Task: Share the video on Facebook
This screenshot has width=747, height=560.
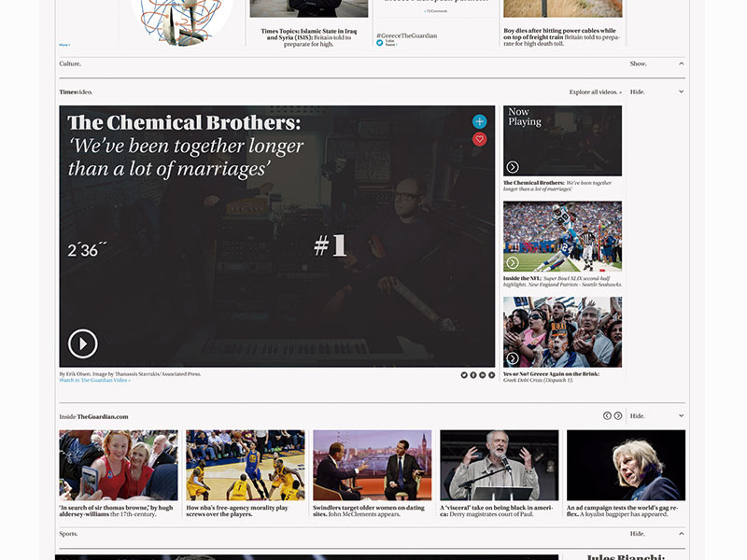Action: (473, 375)
